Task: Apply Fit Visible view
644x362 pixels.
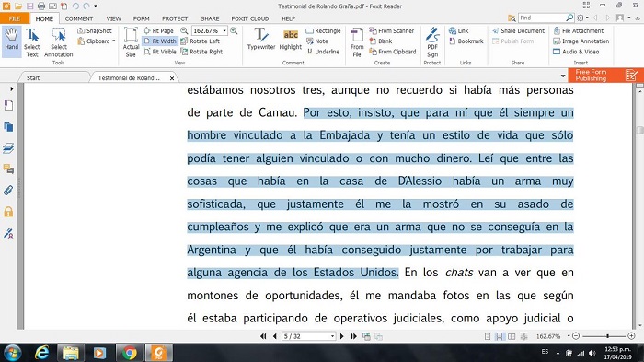Action: tap(160, 52)
